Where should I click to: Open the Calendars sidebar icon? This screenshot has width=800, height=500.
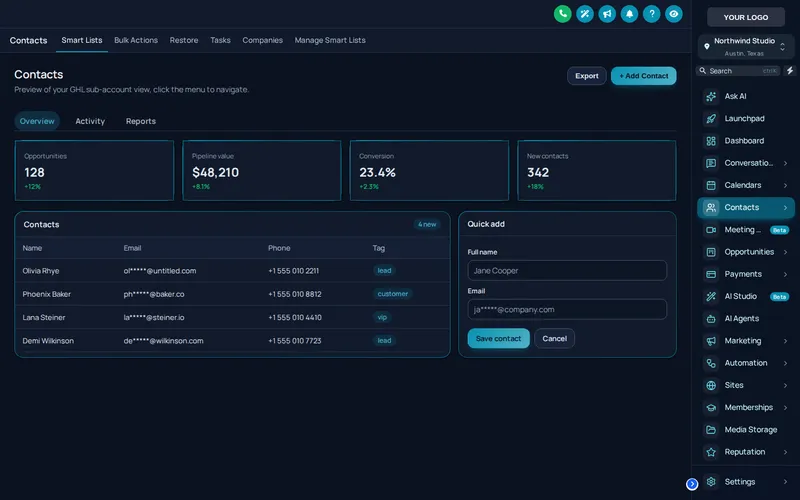pyautogui.click(x=711, y=185)
